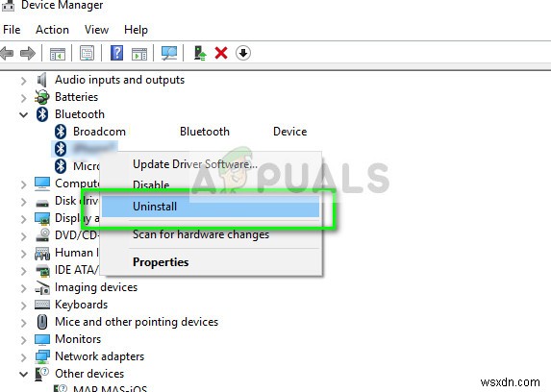This screenshot has width=551, height=392.
Task: Click the Audio inputs and outputs speaker icon
Action: pos(41,80)
